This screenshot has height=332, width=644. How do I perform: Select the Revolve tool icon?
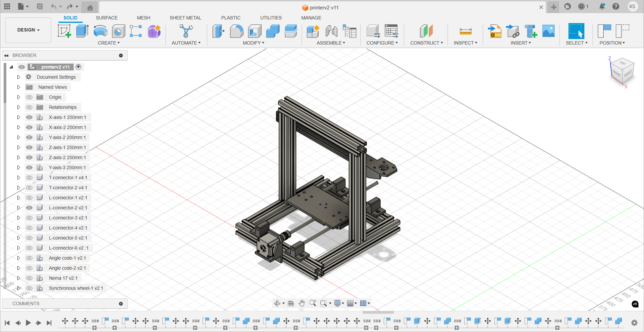(100, 31)
